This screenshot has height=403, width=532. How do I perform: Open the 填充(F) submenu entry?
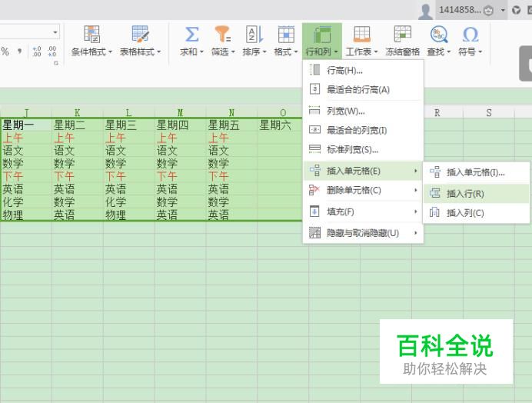pos(363,211)
